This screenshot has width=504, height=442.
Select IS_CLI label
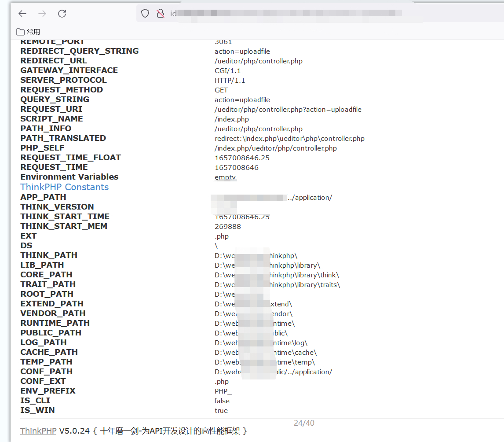[35, 400]
